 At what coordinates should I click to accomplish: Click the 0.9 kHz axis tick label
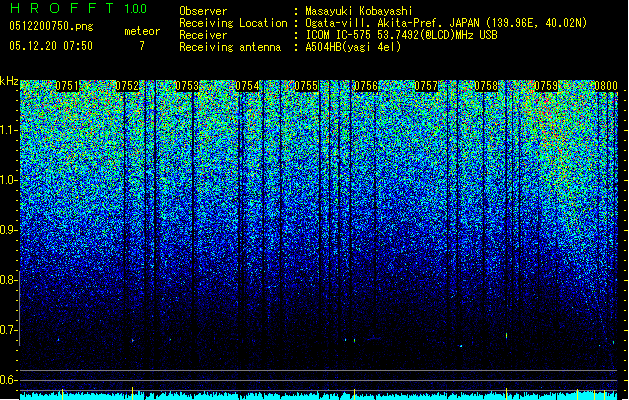(9, 230)
